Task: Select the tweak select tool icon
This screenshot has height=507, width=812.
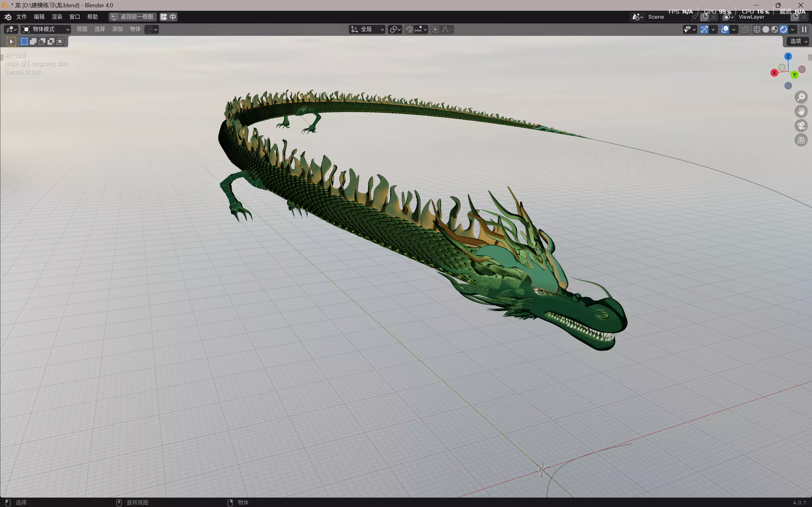Action: (11, 42)
